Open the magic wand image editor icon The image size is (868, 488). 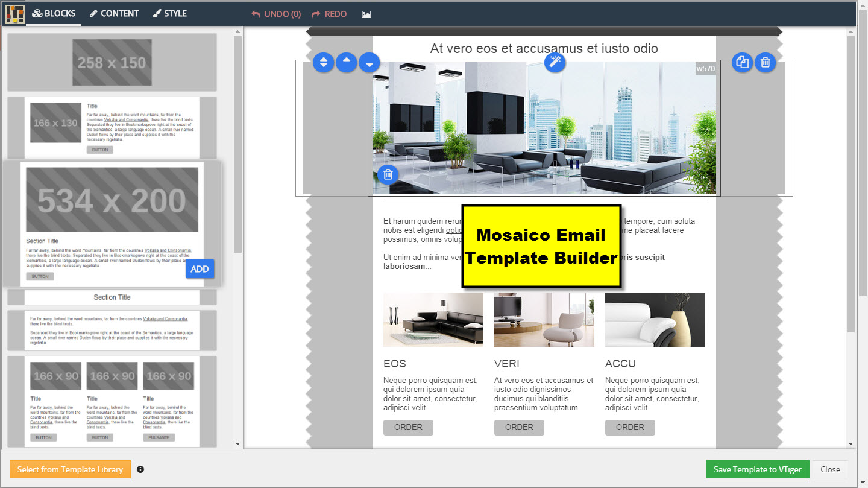555,62
